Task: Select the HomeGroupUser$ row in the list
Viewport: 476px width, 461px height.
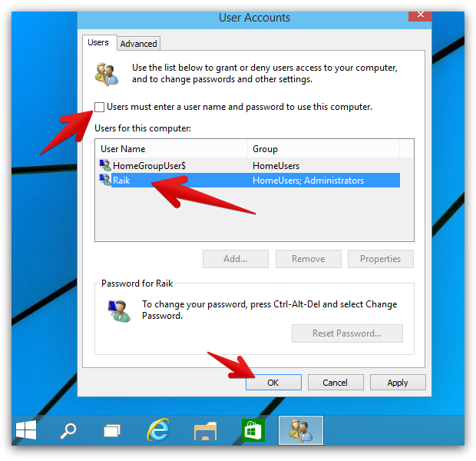Action: pos(250,166)
